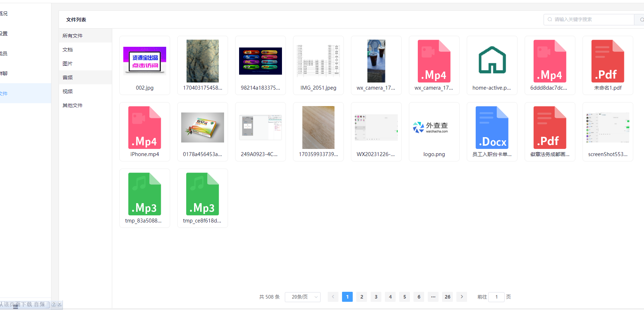644x310 pixels.
Task: Open the 6ddd8dac7dc Mp4 file icon
Action: point(550,61)
